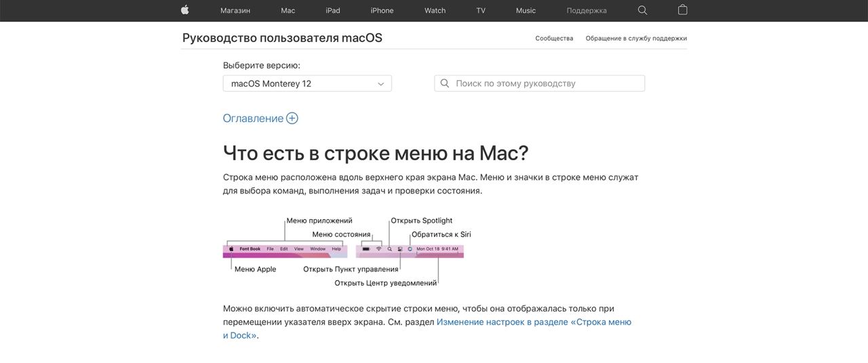Select the Поддержка navigation item
868x363 pixels.
tap(587, 10)
